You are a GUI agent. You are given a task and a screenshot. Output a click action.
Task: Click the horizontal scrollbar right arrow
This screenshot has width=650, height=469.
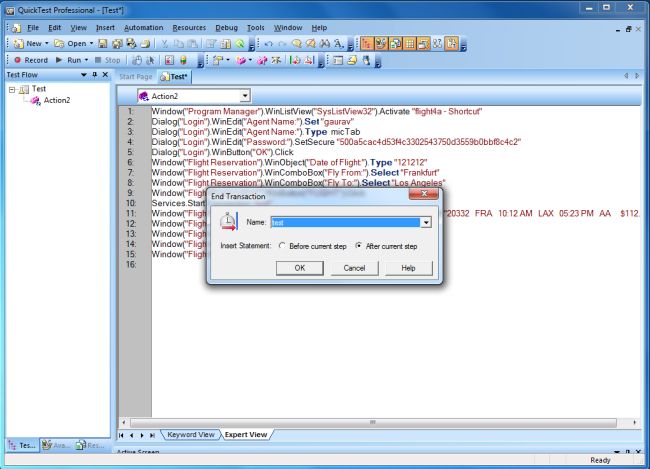pos(634,423)
